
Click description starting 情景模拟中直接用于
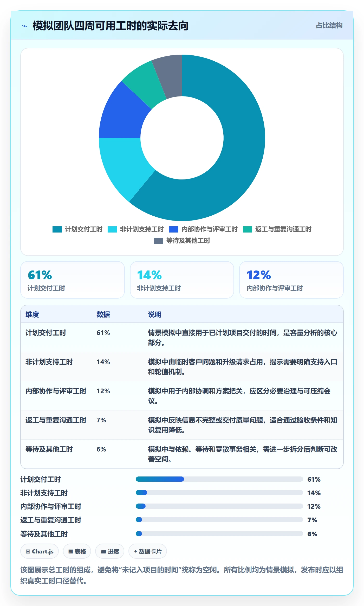click(243, 338)
